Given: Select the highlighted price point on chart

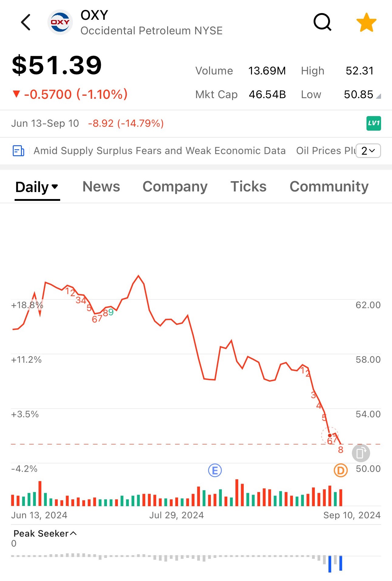Looking at the screenshot, I should (x=330, y=435).
